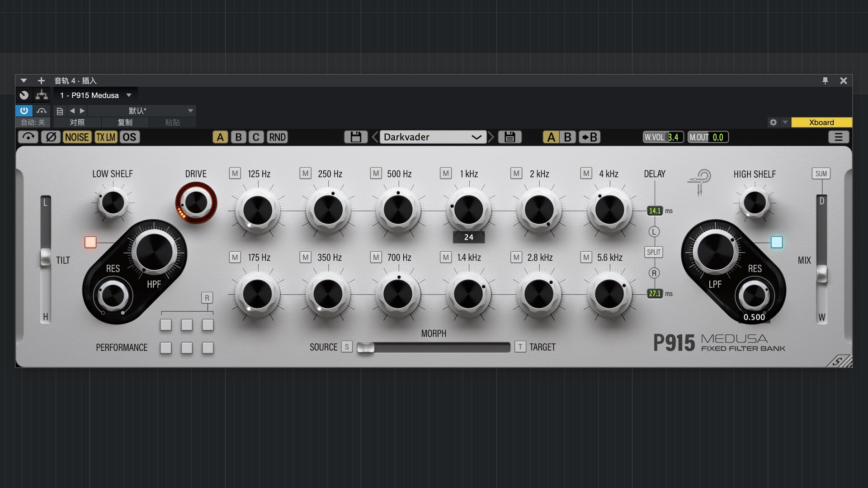Pin the plugin window

coord(825,80)
